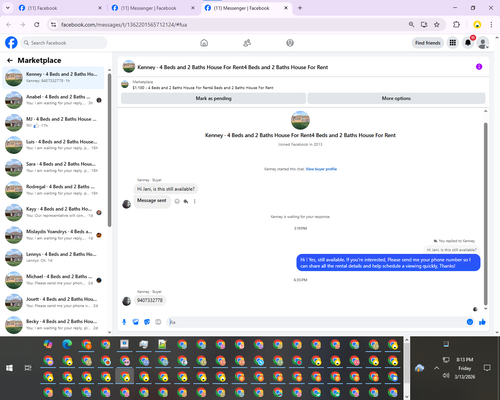This screenshot has height=400, width=500.
Task: Click the phone number message 9407332778
Action: click(x=150, y=300)
